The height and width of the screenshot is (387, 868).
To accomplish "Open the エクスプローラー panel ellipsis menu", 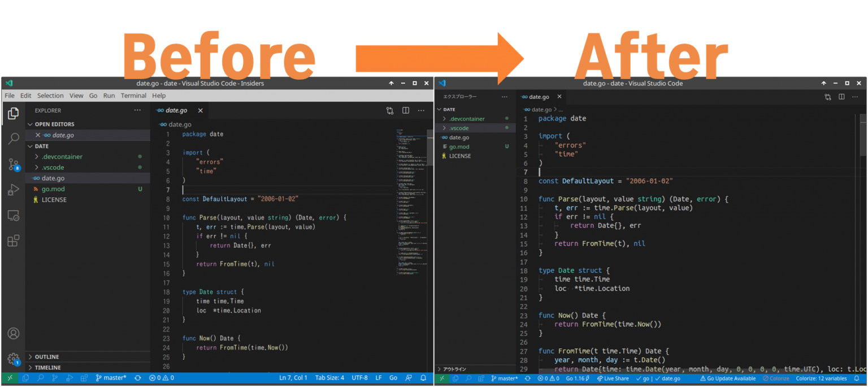I will point(505,97).
